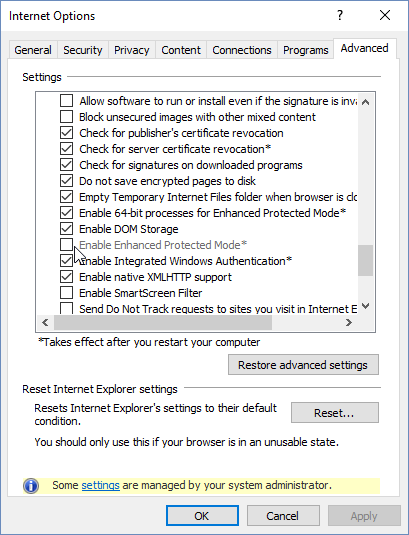
Task: Enable SmartScreen Filter checkbox
Action: [x=66, y=293]
